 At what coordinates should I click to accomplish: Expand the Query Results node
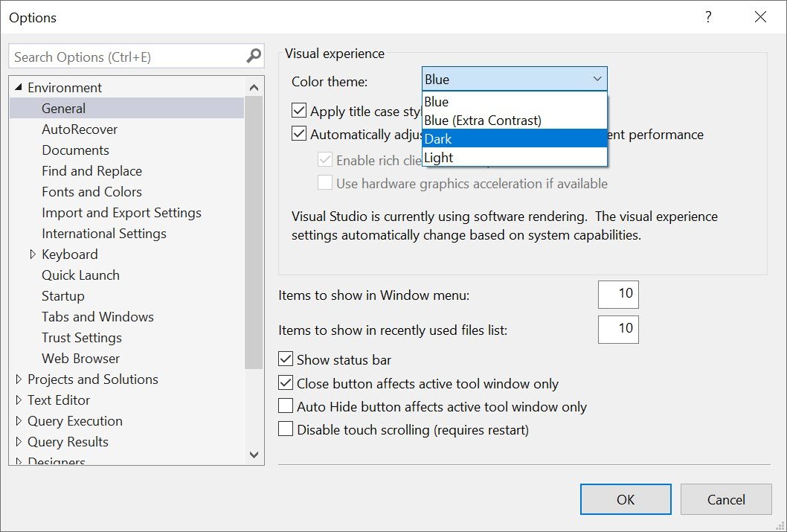tap(19, 442)
